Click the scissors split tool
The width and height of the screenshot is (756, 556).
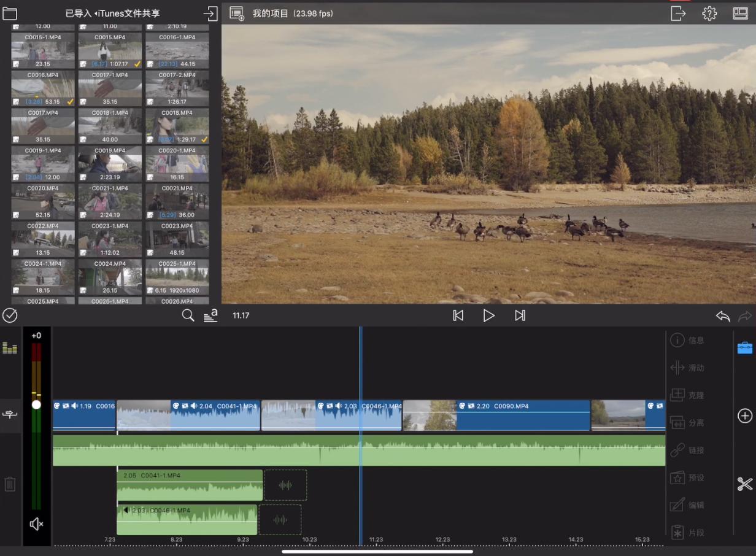coord(744,484)
